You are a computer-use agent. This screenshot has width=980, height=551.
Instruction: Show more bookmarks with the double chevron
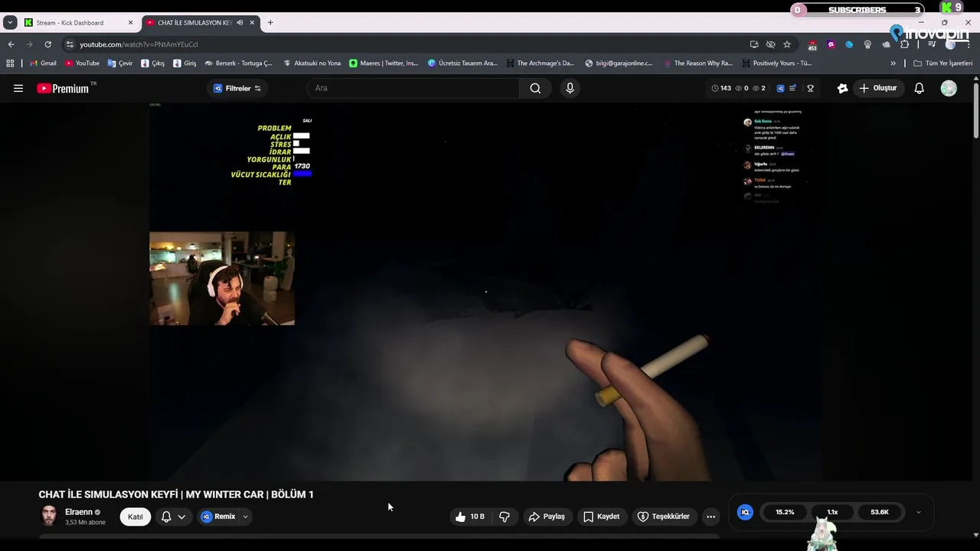(893, 64)
